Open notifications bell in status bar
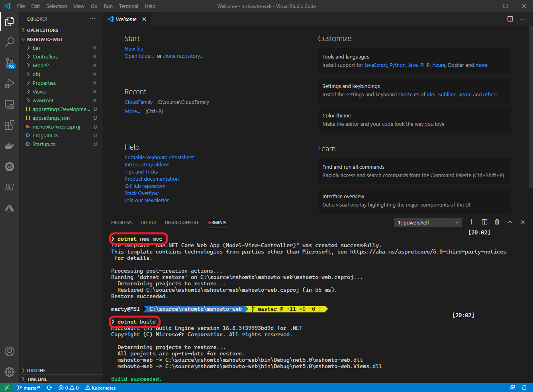Screen dimensions: 533x392 coord(524,388)
